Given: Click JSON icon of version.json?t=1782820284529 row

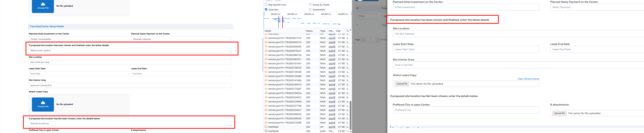Looking at the screenshot, I should pos(266,114).
